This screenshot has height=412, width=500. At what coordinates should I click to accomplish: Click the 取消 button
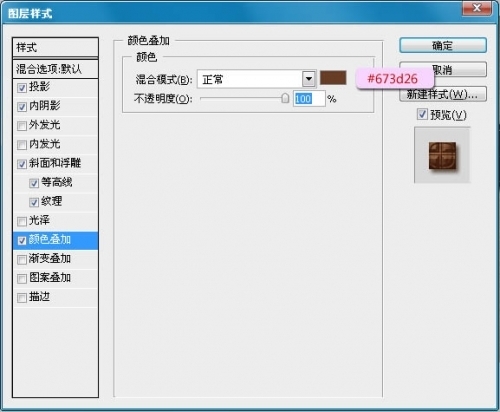tap(443, 70)
